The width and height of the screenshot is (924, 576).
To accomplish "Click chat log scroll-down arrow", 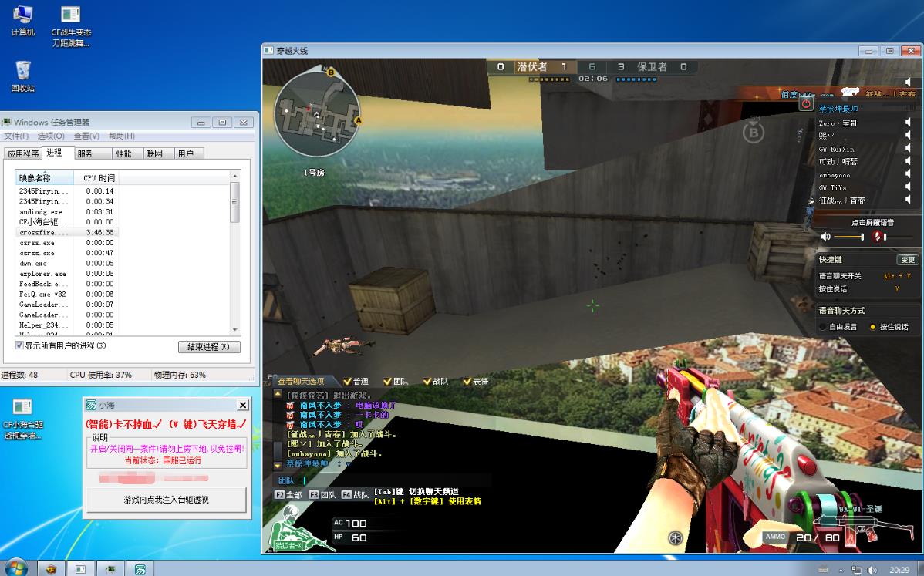I will [278, 465].
